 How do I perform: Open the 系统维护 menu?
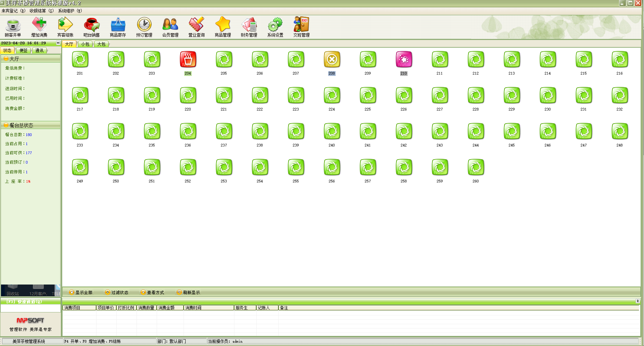click(x=70, y=11)
